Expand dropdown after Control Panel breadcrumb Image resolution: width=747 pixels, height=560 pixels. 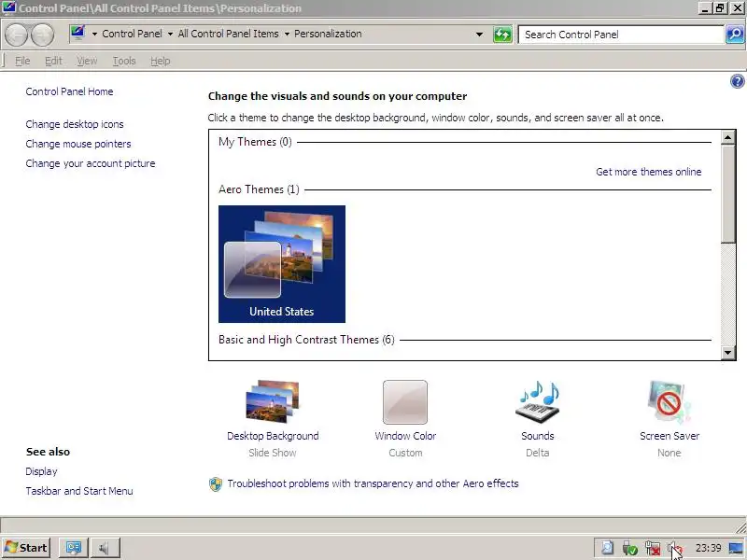tap(170, 35)
